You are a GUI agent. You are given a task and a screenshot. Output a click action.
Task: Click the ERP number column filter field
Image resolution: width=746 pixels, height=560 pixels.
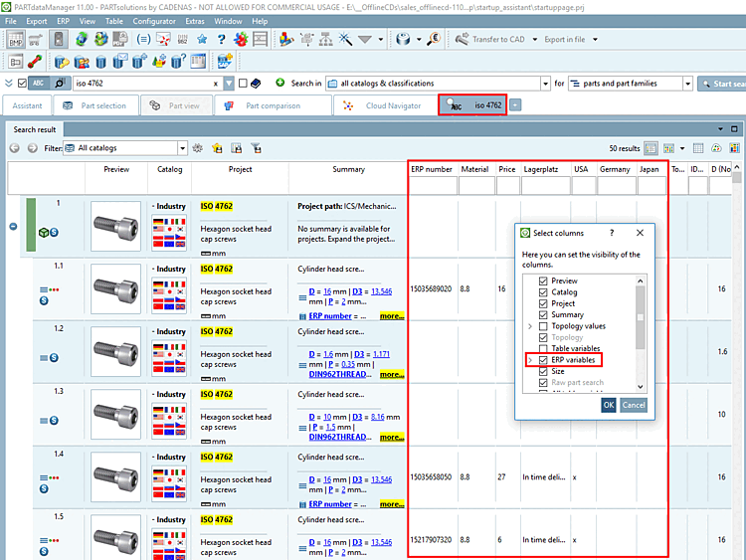coord(433,186)
